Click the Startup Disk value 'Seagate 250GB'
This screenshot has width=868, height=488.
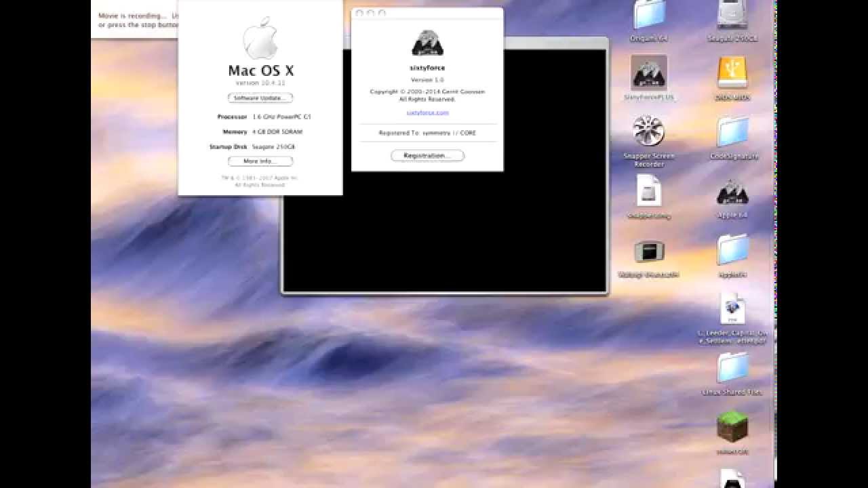(273, 146)
